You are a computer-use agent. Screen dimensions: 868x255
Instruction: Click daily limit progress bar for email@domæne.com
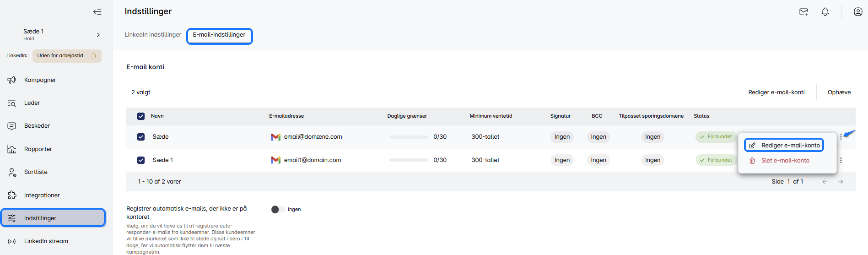408,137
